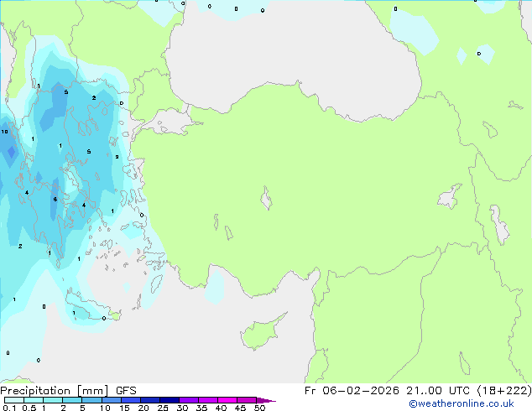
Task: Click the '0.1' legend scale label
Action: (9, 408)
